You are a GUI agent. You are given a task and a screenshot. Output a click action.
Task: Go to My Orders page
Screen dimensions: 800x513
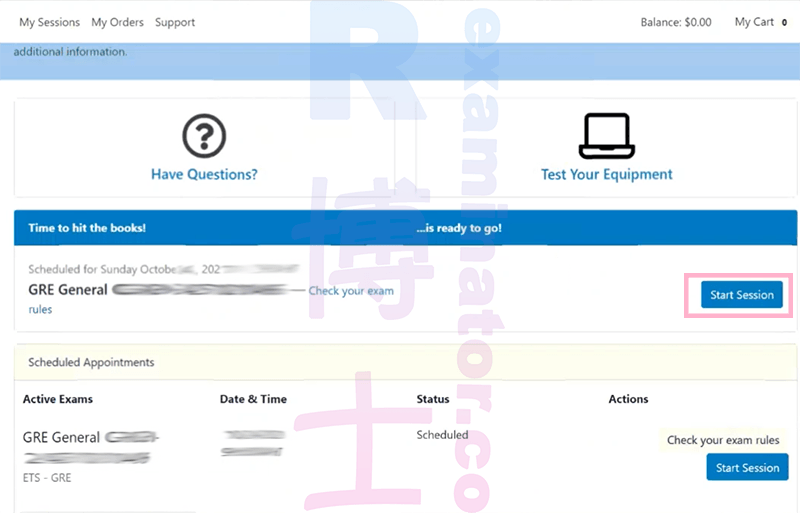pos(117,22)
